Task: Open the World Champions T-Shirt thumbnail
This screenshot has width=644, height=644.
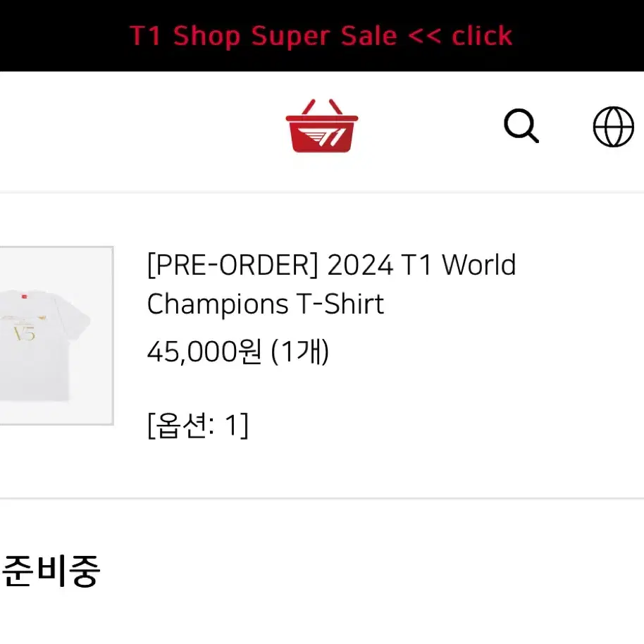Action: pyautogui.click(x=56, y=335)
